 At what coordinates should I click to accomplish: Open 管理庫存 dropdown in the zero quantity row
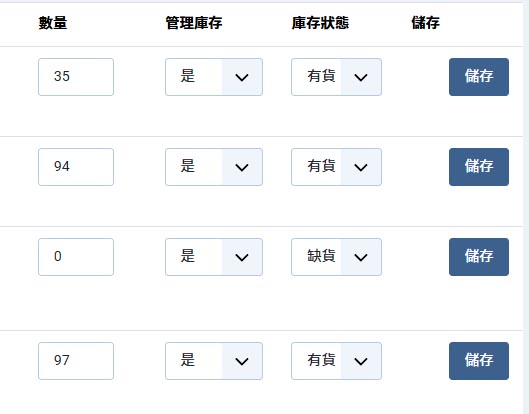click(214, 257)
